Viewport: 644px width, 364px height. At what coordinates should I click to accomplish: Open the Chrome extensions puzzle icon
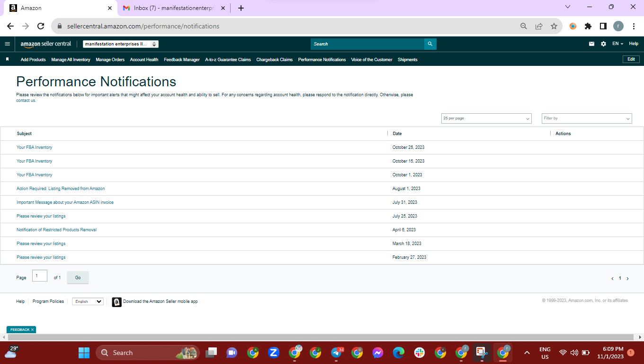coord(588,27)
